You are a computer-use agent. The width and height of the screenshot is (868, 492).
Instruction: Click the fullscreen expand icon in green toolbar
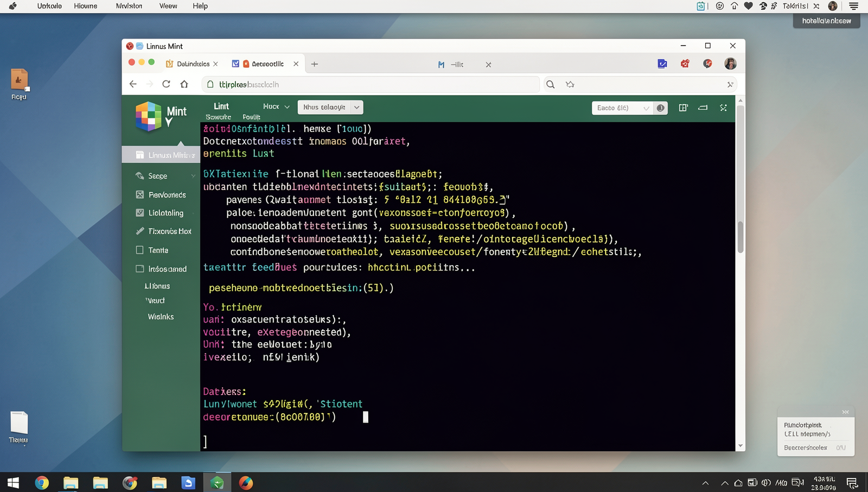coord(723,108)
